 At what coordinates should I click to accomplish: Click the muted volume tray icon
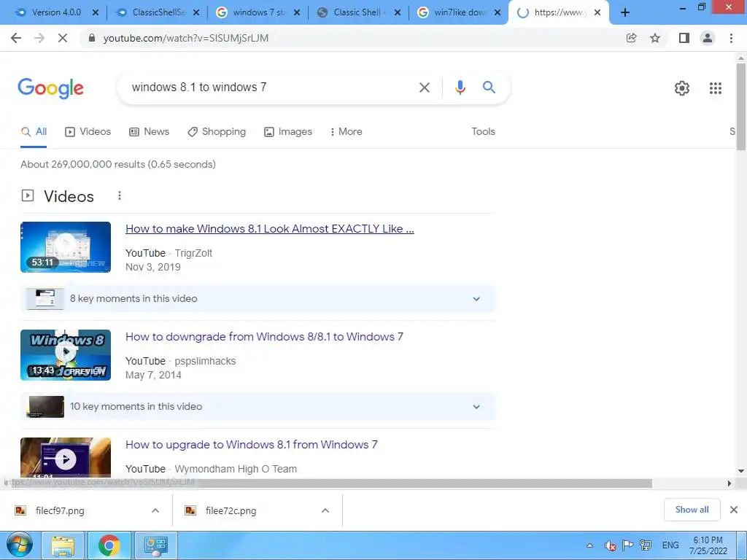(610, 545)
